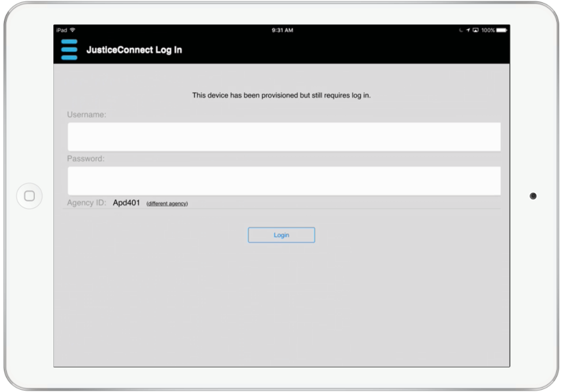Tap the iPad front camera
This screenshot has height=392, width=563.
tap(533, 196)
